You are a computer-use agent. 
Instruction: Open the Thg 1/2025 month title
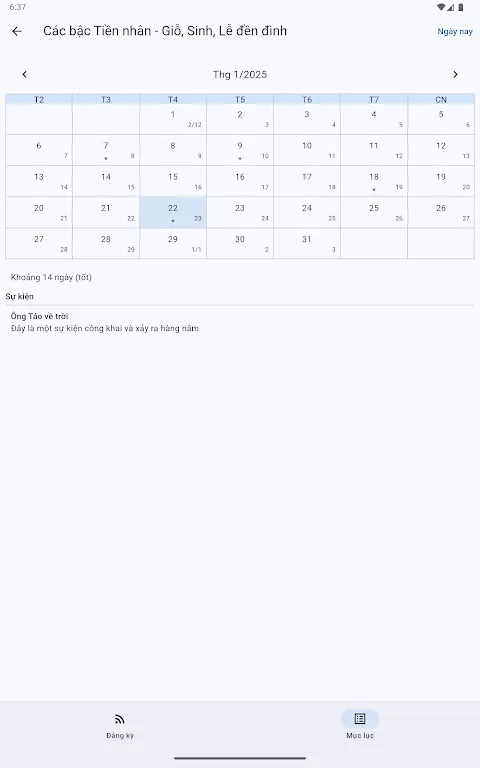click(x=240, y=74)
